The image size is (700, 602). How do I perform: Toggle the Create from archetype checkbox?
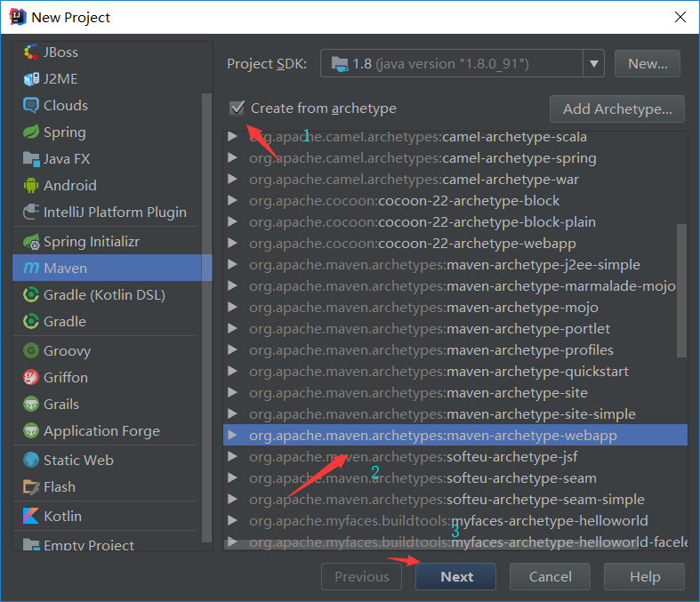tap(237, 108)
